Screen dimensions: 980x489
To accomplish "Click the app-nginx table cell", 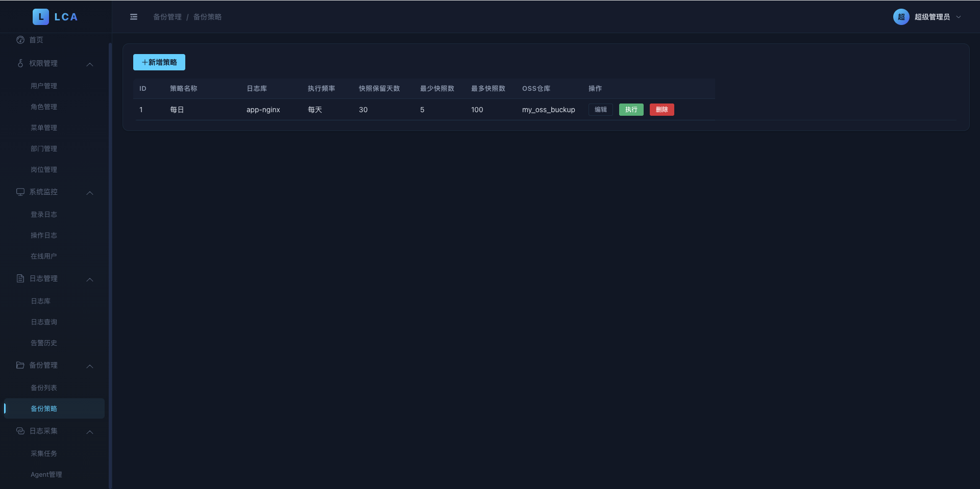I will pyautogui.click(x=263, y=110).
